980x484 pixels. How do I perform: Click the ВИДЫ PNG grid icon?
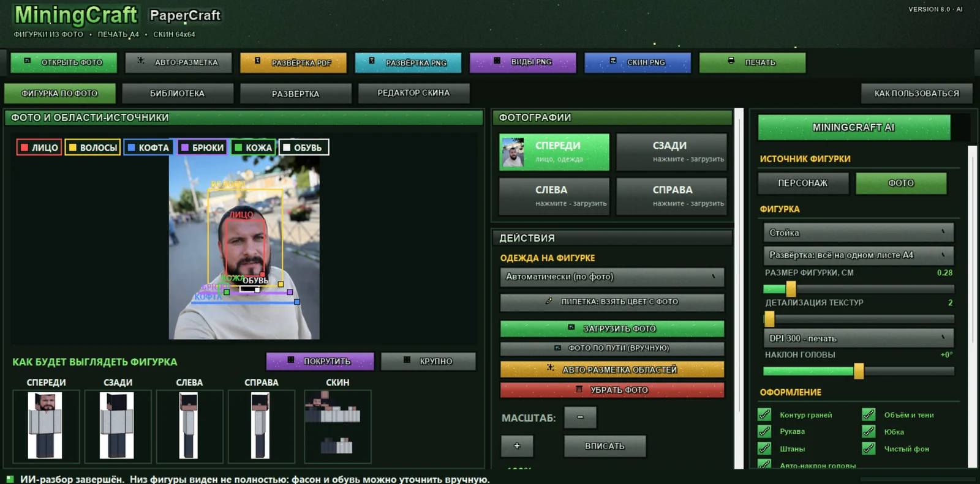[497, 61]
